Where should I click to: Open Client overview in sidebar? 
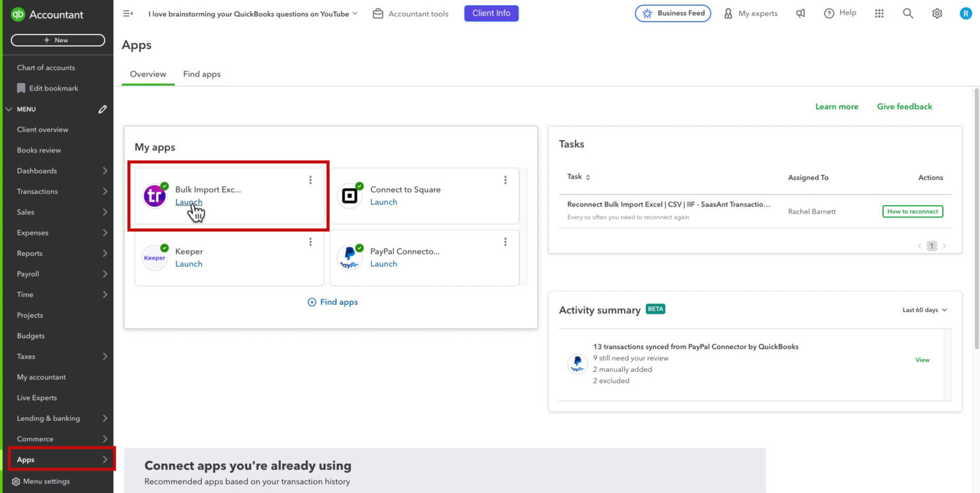click(43, 129)
